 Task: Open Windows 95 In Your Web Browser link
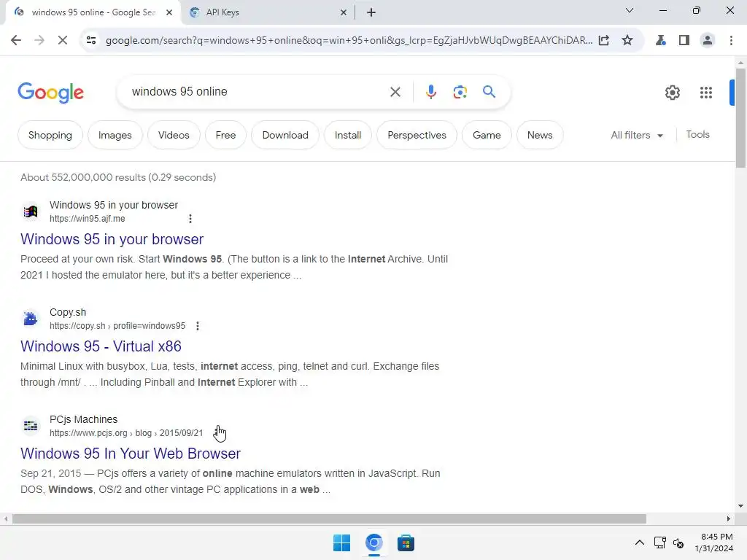coord(131,454)
